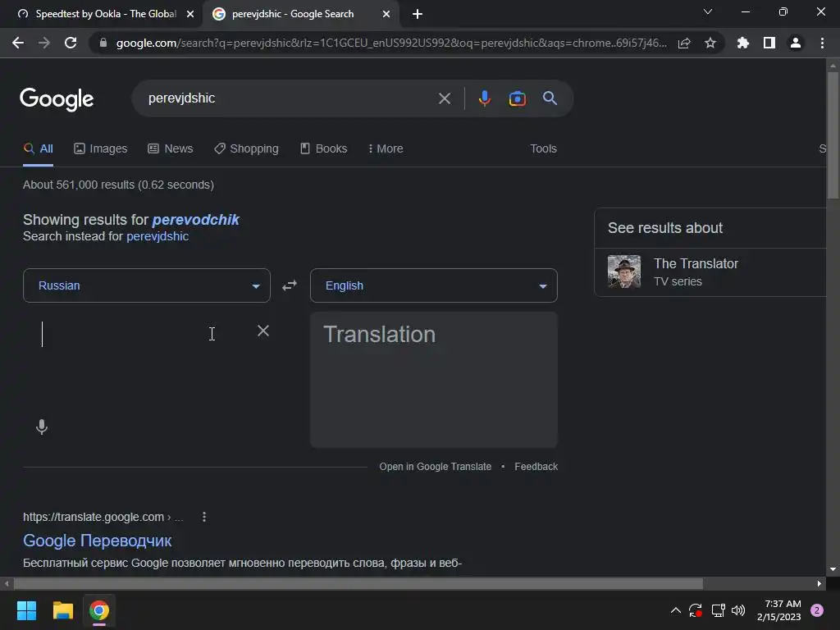Start voice search in Google box
Screen dimensions: 840x630
pos(484,98)
